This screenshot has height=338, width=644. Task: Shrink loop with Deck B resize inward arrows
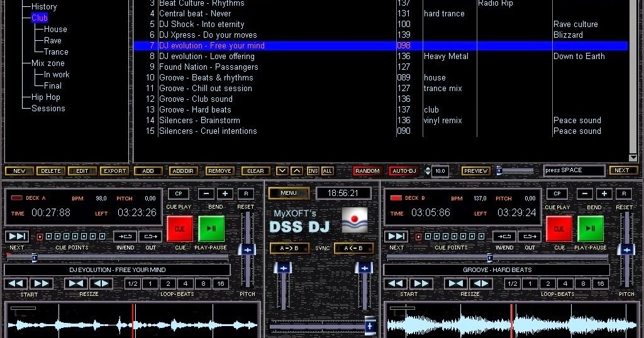point(455,283)
